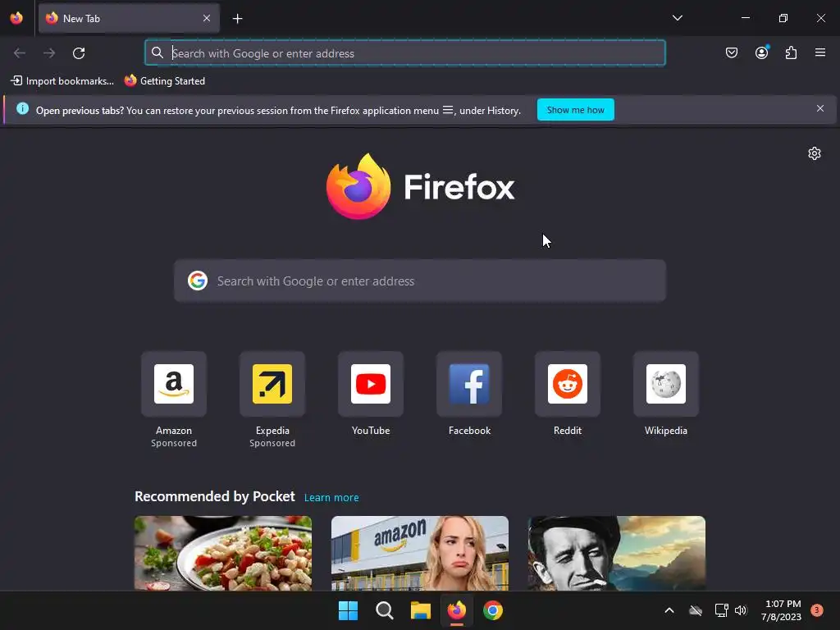Click Sponsored label under Amazon
The width and height of the screenshot is (840, 630).
tap(174, 443)
